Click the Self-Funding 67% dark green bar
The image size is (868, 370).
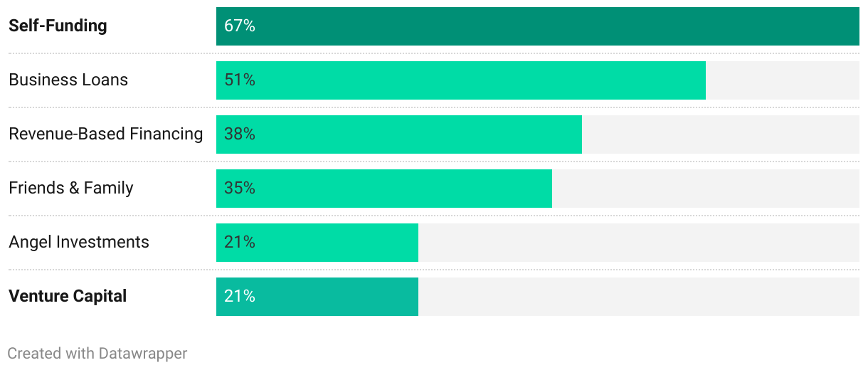(x=538, y=26)
